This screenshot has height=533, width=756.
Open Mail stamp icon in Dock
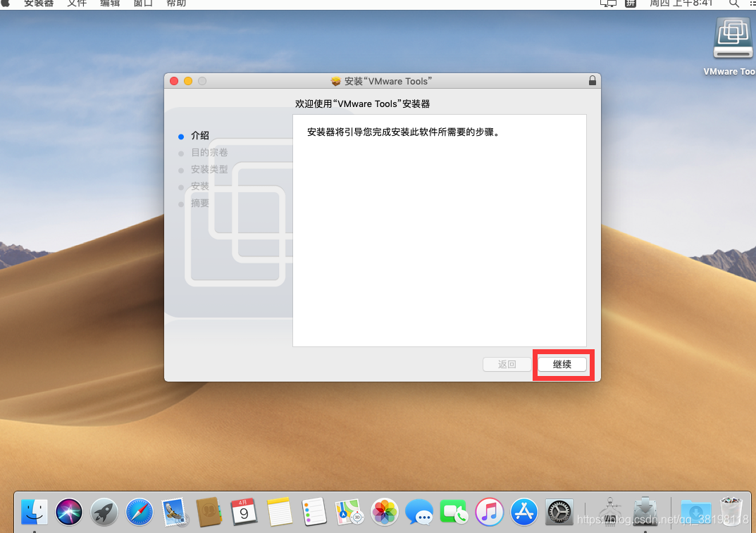174,511
